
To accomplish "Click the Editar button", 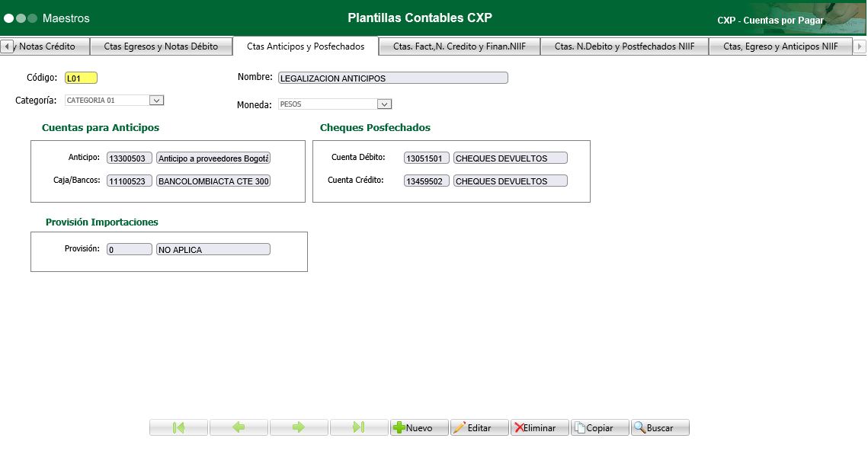I will coord(479,427).
